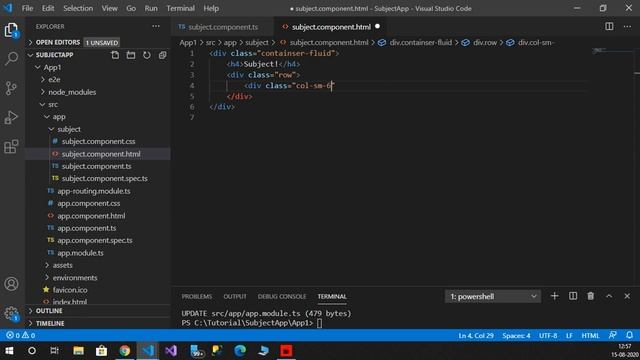
Task: Kill the terminal with trash icon
Action: pyautogui.click(x=591, y=296)
